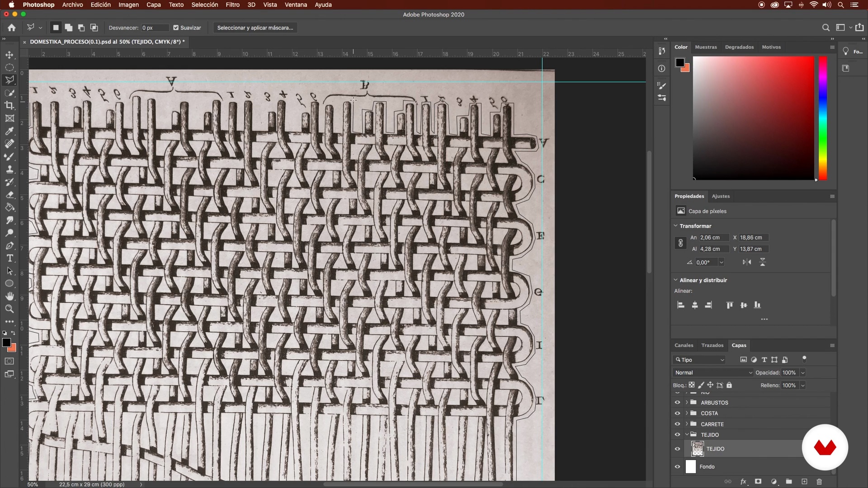Switch to the Muestras tab
The height and width of the screenshot is (488, 868).
(706, 47)
